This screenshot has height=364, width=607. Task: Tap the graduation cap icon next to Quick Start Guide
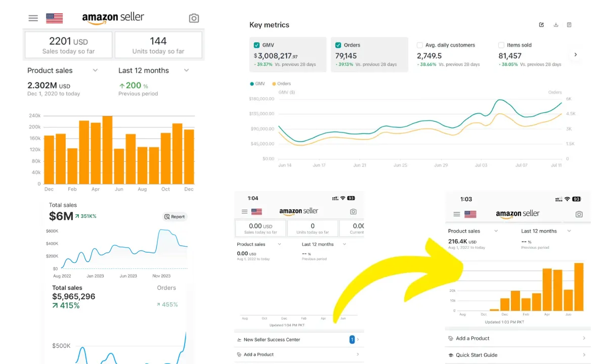point(451,355)
